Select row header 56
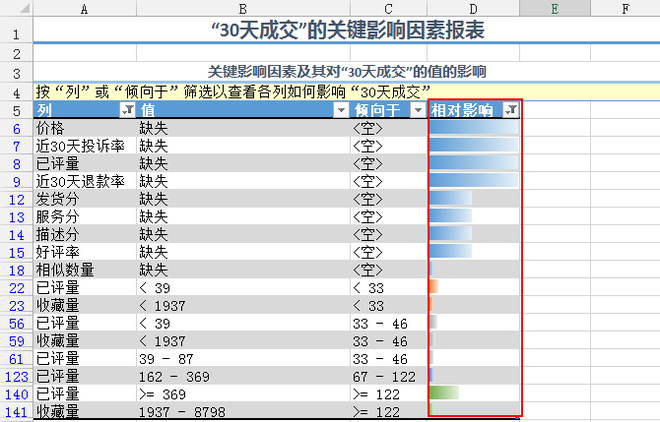The image size is (660, 422). 16,324
